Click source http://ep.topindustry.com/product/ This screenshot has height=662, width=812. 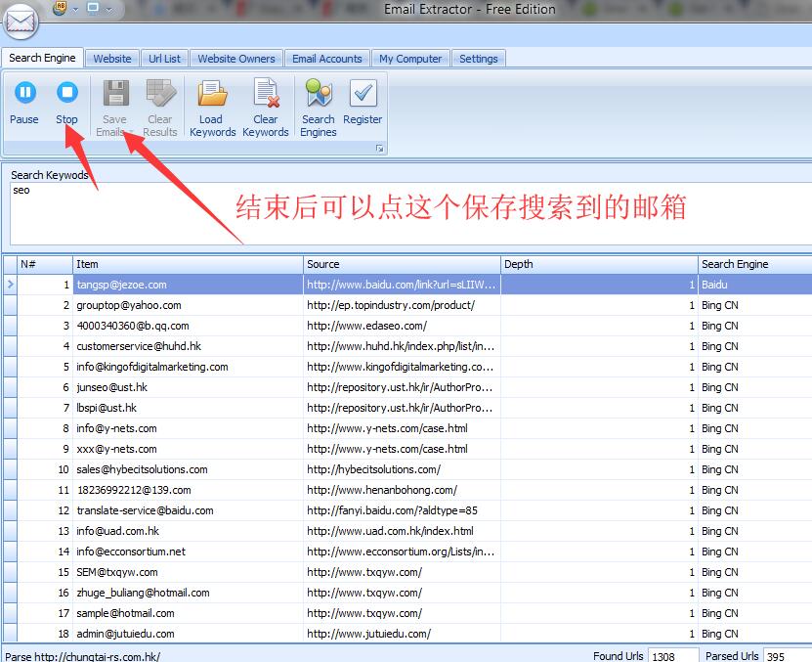(x=391, y=305)
